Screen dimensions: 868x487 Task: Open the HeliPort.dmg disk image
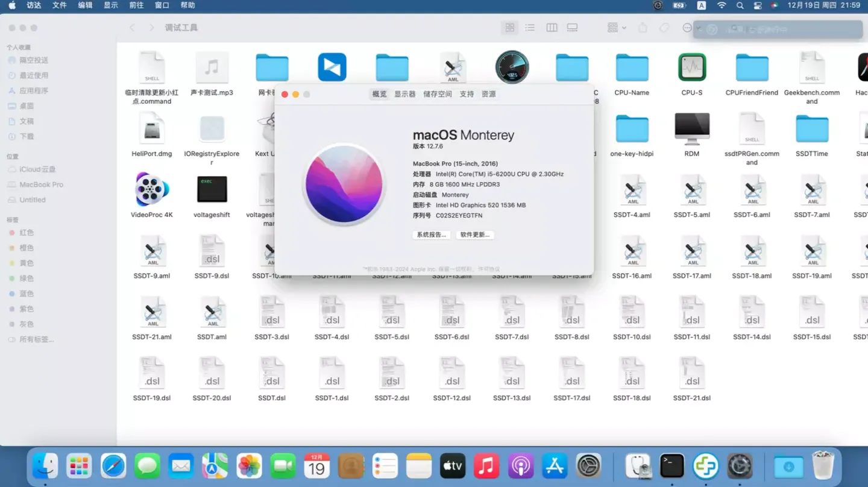coord(152,129)
